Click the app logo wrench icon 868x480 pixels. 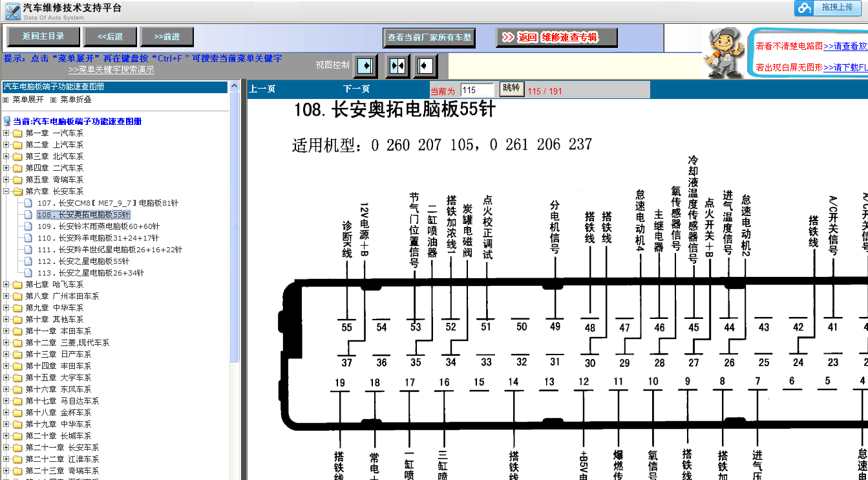tap(12, 11)
